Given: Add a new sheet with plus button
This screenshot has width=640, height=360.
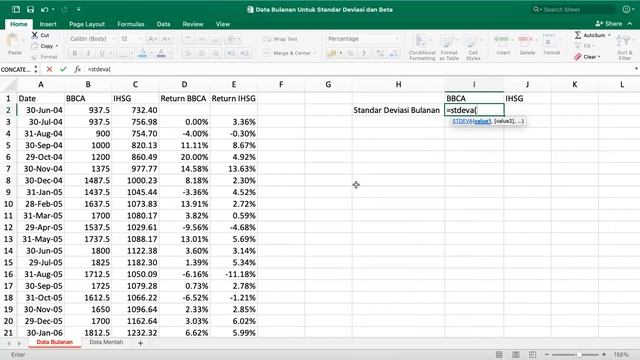Looking at the screenshot, I should (x=140, y=343).
